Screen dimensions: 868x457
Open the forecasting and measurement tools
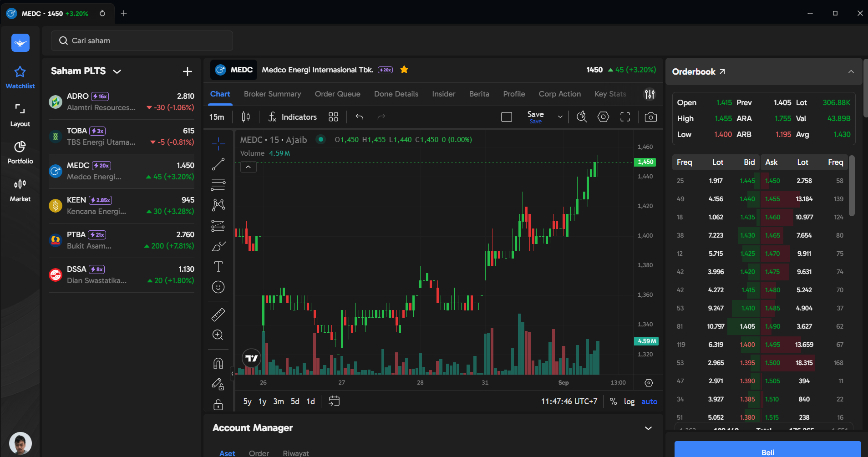[218, 225]
